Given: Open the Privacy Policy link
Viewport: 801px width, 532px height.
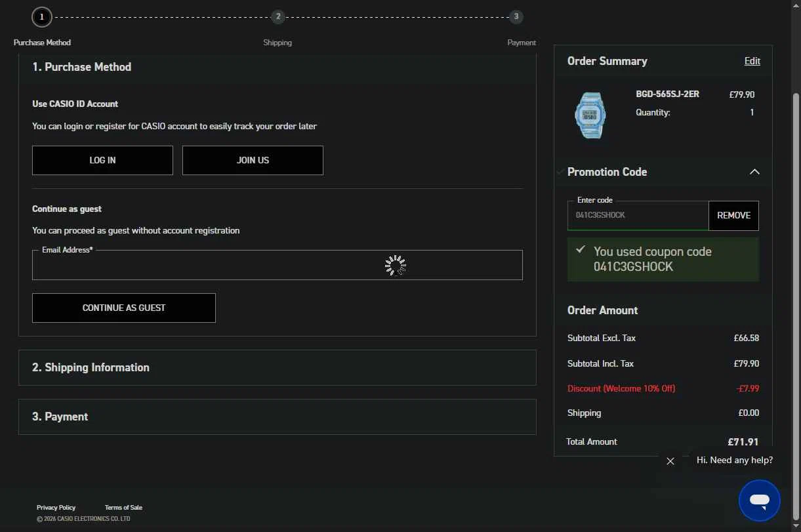Looking at the screenshot, I should pyautogui.click(x=56, y=507).
